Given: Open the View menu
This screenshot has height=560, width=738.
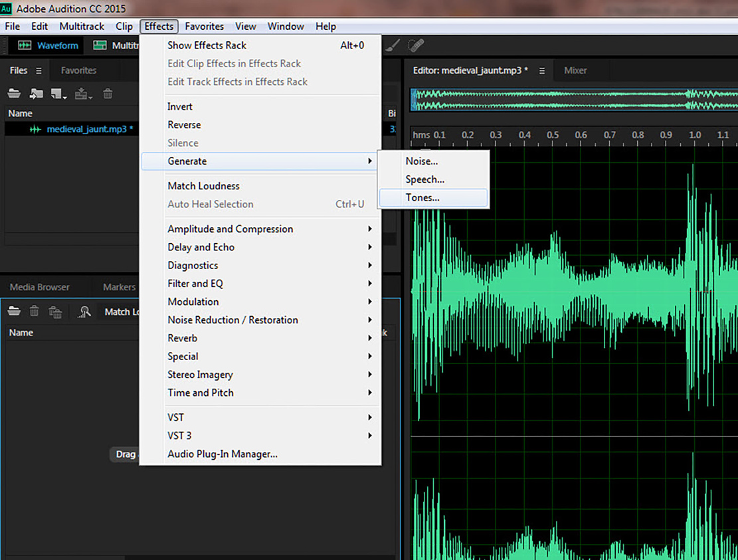Looking at the screenshot, I should (x=246, y=27).
